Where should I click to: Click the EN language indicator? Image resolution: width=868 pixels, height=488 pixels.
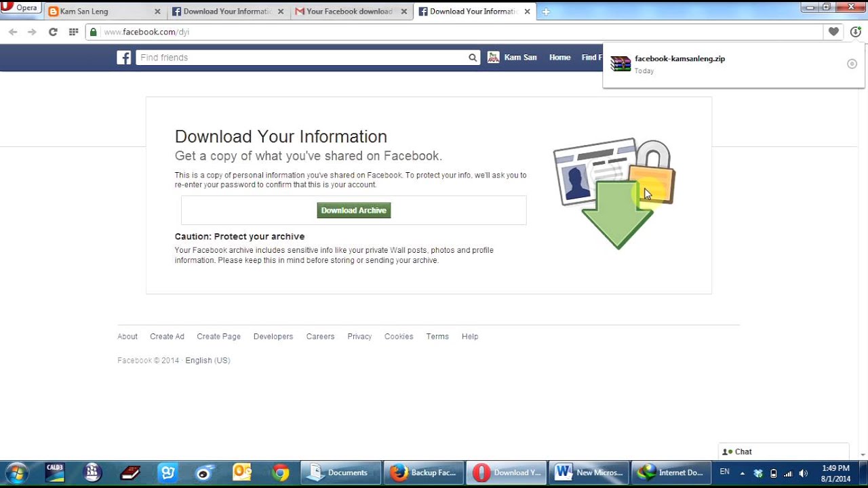(725, 472)
